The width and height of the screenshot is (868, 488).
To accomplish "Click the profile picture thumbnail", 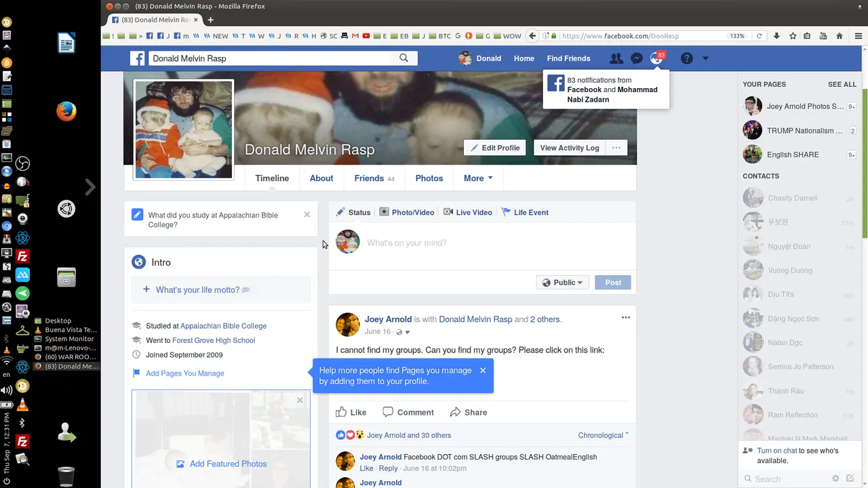I will [x=184, y=129].
